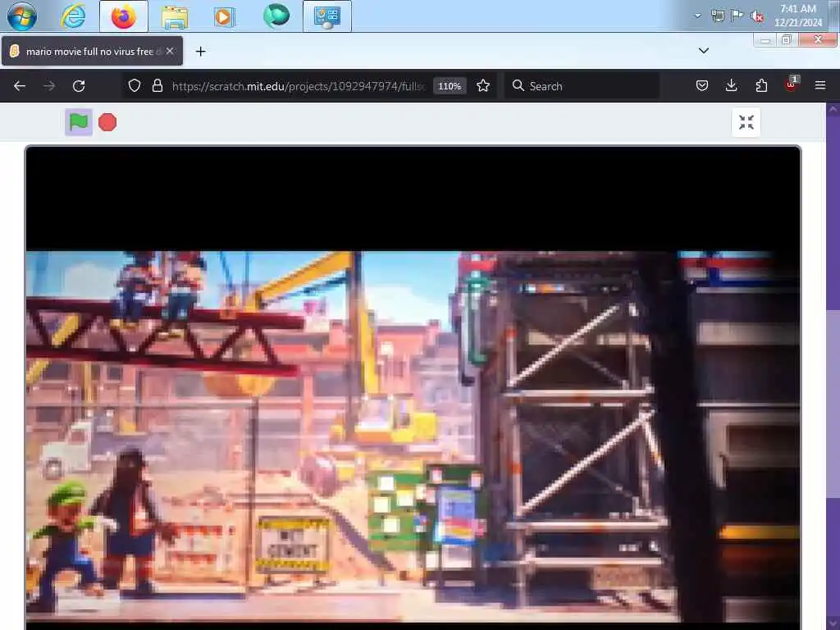Screen dimensions: 840x630
Task: Open the Firefox downloads panel
Action: click(x=731, y=85)
